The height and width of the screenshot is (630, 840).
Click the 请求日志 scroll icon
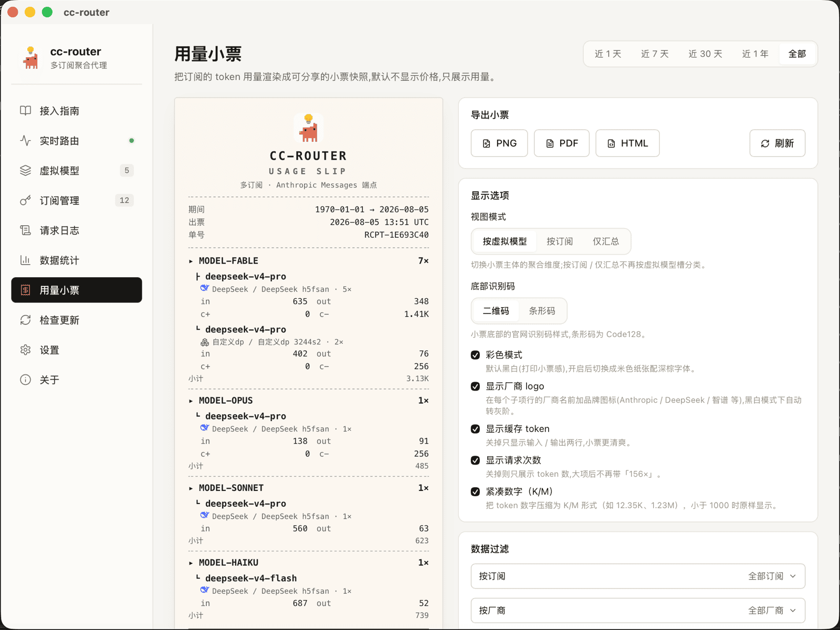point(25,230)
